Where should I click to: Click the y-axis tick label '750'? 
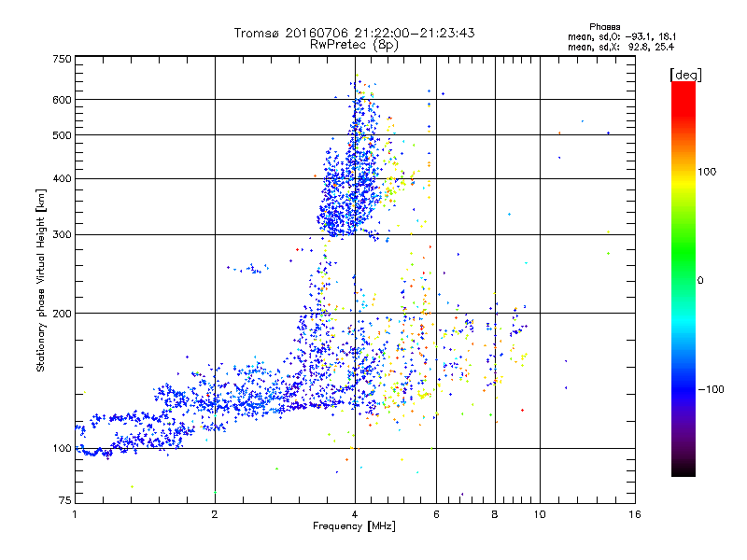tap(62, 59)
